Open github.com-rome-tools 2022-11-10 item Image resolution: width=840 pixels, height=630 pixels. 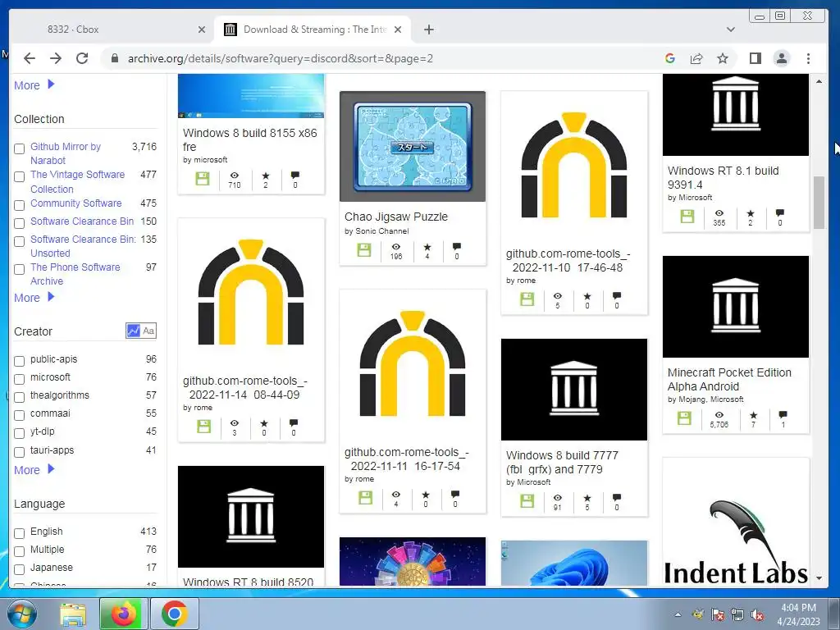[x=568, y=260]
